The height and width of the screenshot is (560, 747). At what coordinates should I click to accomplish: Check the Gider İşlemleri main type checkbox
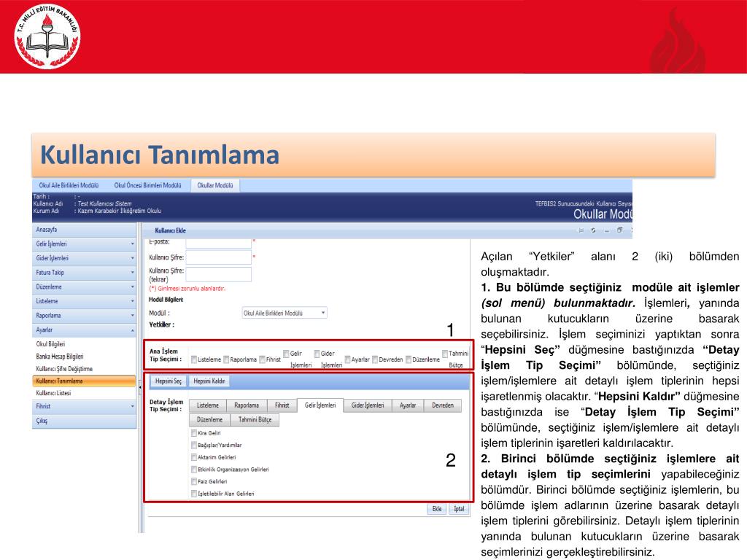(317, 354)
